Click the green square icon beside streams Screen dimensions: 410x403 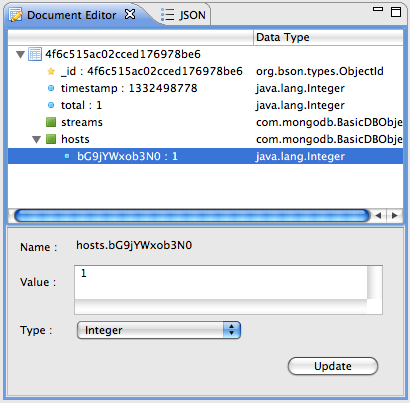coord(51,122)
